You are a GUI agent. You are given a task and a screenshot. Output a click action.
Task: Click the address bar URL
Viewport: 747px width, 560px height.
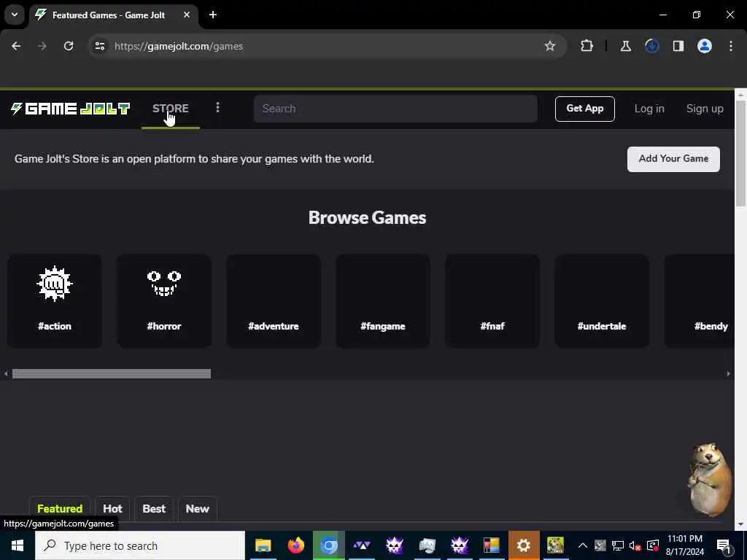179,46
